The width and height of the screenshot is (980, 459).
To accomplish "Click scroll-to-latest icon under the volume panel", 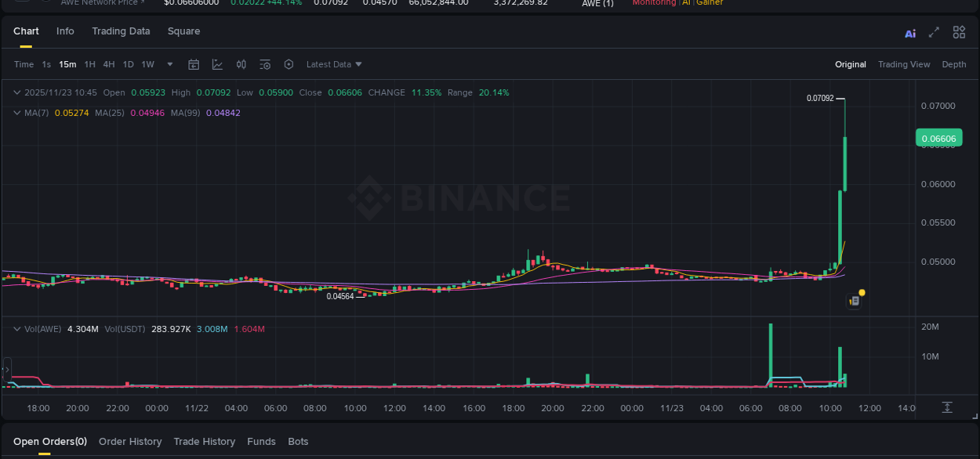I will [946, 407].
